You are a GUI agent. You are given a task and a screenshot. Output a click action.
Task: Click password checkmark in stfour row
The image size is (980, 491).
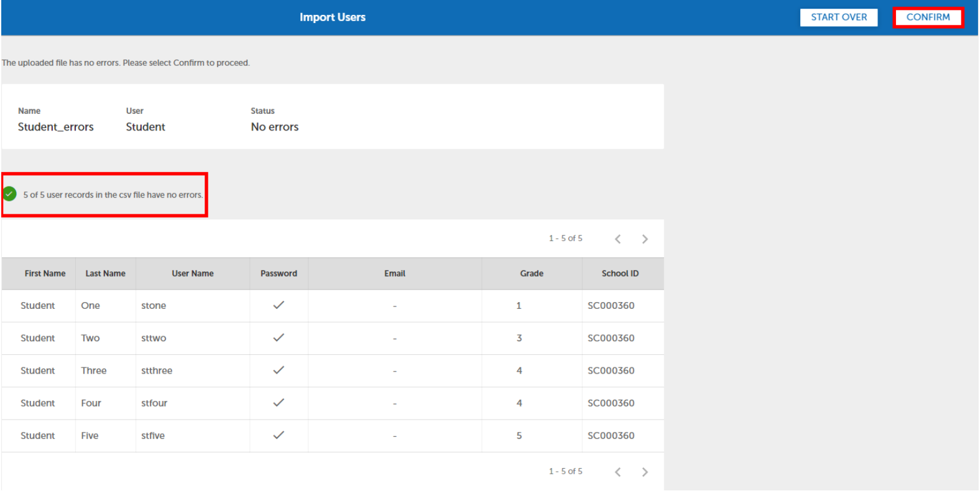[x=279, y=403]
